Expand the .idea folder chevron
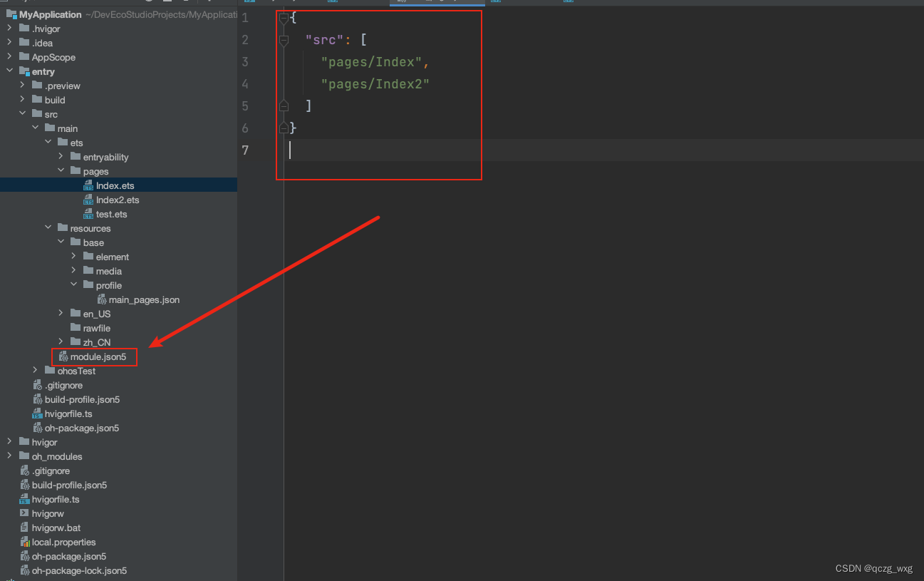 pos(9,43)
